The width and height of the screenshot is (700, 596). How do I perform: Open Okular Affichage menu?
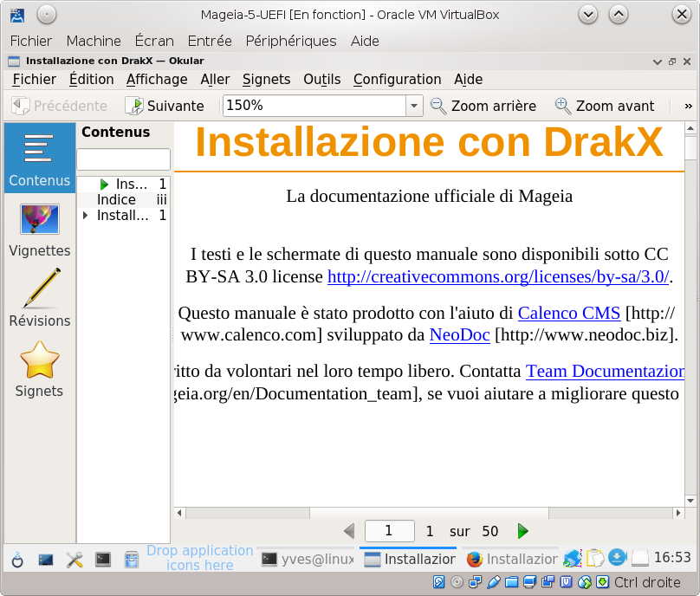(x=157, y=80)
